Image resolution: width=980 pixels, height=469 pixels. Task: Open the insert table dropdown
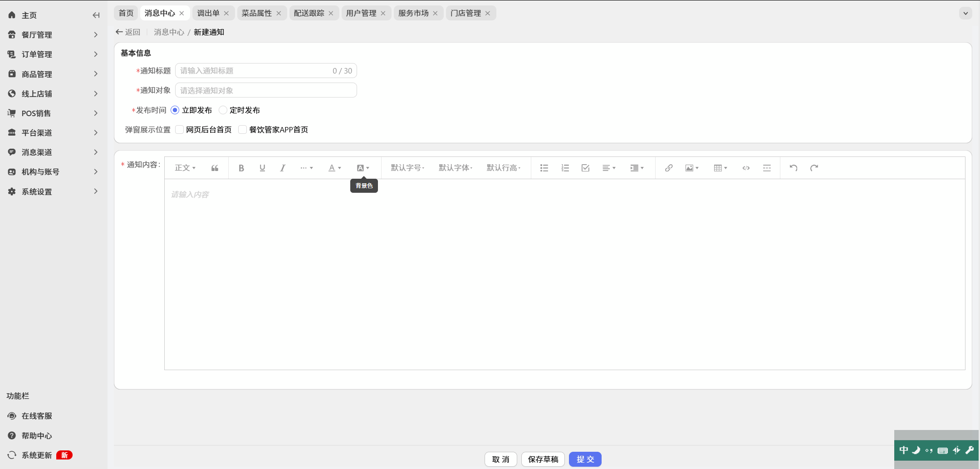[720, 168]
